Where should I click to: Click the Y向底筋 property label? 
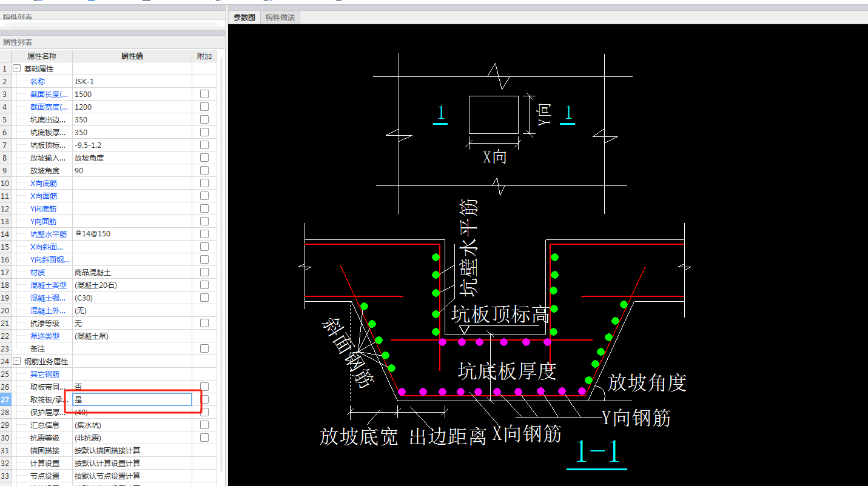pos(44,208)
